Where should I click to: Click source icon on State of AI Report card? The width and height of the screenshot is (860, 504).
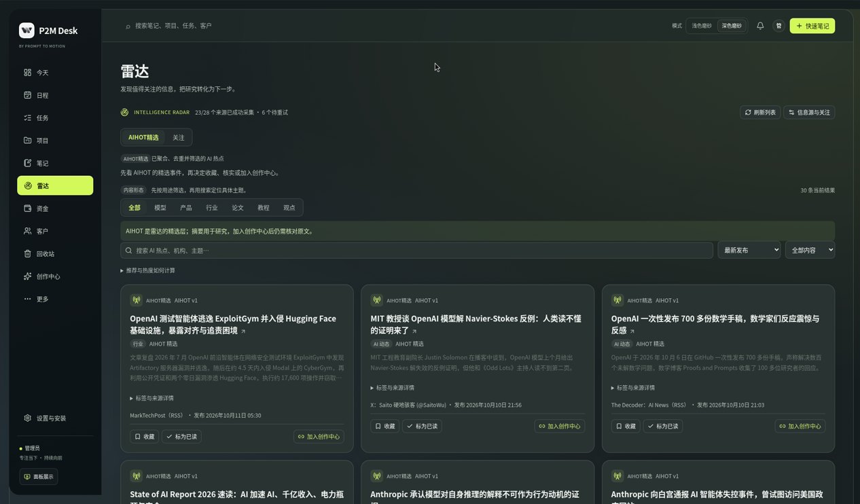coord(136,476)
